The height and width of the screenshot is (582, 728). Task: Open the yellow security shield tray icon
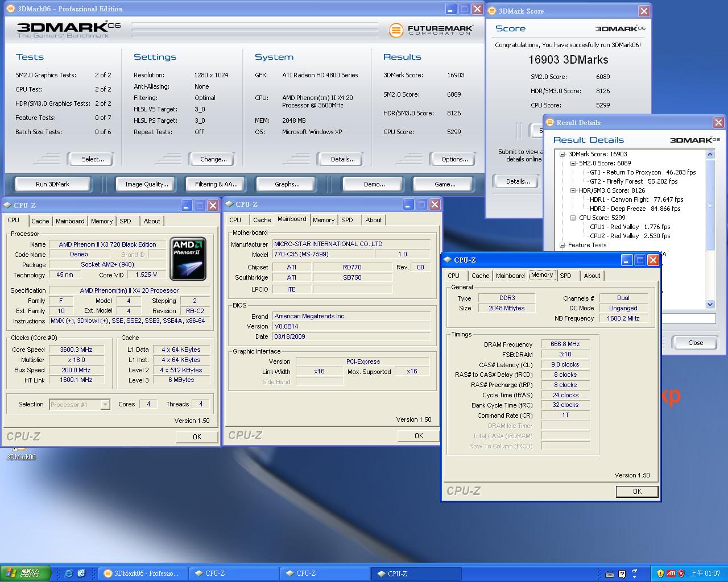coord(660,573)
